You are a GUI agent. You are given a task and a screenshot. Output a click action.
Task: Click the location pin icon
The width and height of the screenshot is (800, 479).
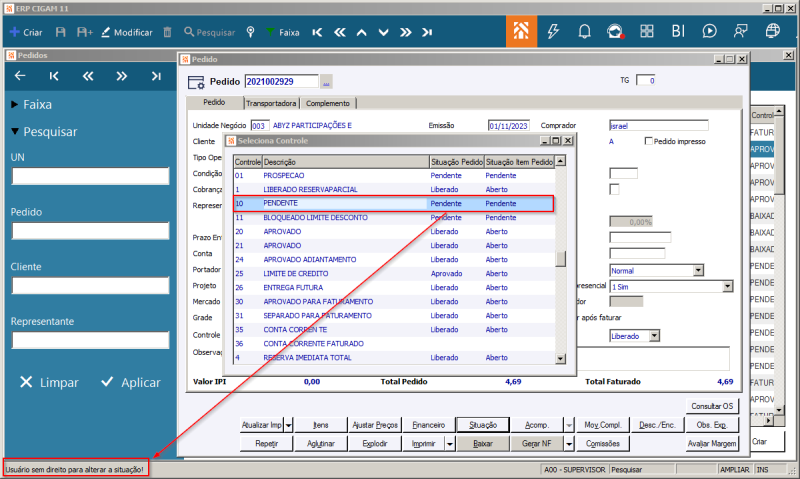click(250, 32)
